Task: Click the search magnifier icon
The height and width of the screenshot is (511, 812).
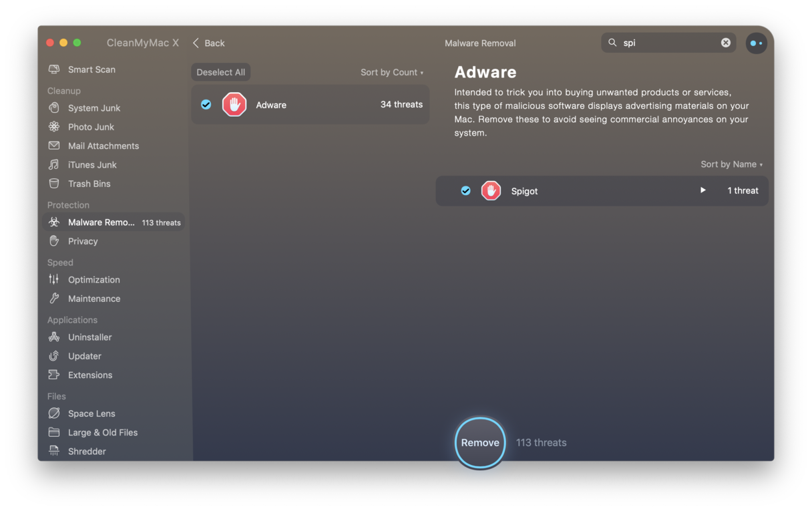Action: pos(612,43)
